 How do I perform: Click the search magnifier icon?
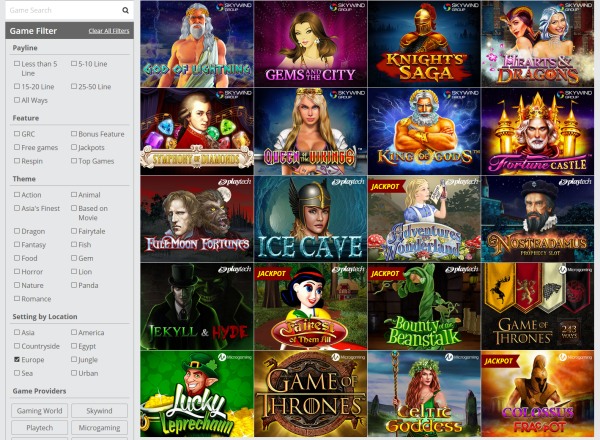pyautogui.click(x=125, y=10)
